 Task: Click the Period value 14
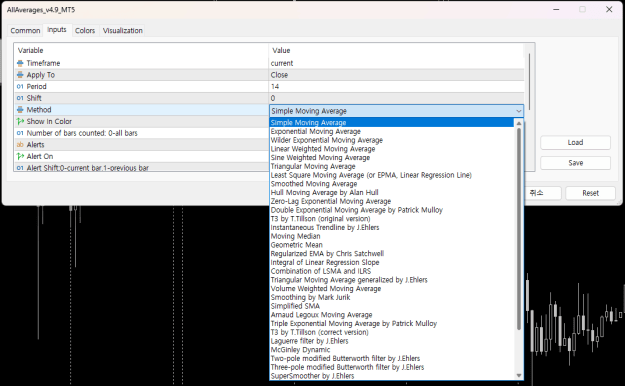click(x=275, y=87)
